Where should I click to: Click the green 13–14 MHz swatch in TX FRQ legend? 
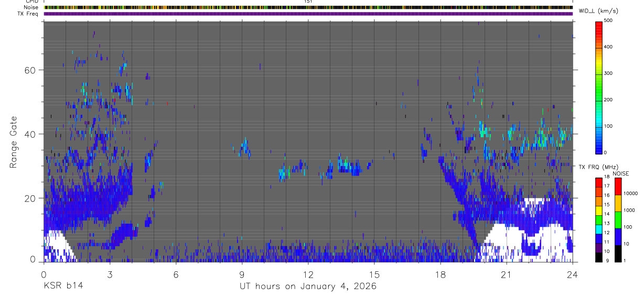pos(599,219)
